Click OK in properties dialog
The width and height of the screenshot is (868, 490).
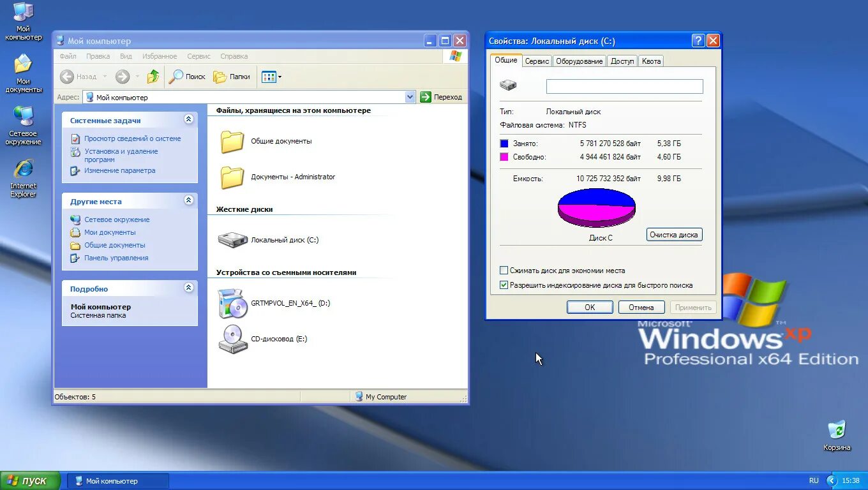[590, 308]
